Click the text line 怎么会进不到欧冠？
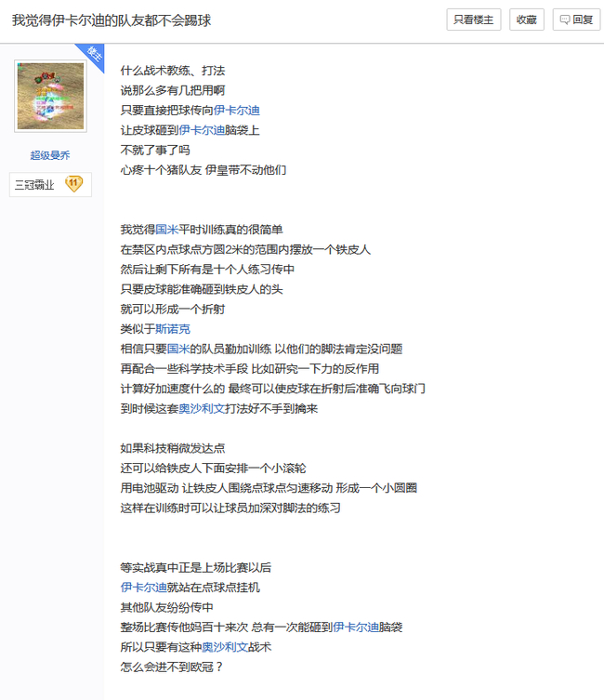The height and width of the screenshot is (700, 604). click(172, 667)
